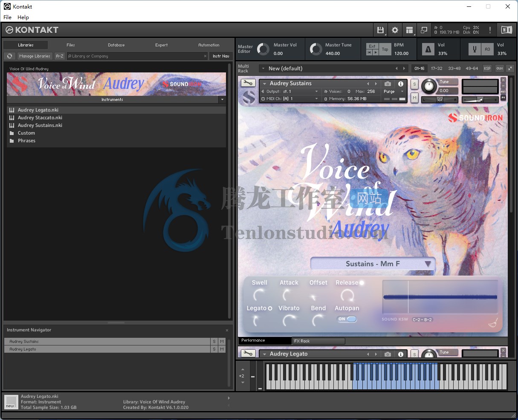Switch to the FX Rack tab
Screen dimensions: 518x420
point(318,341)
